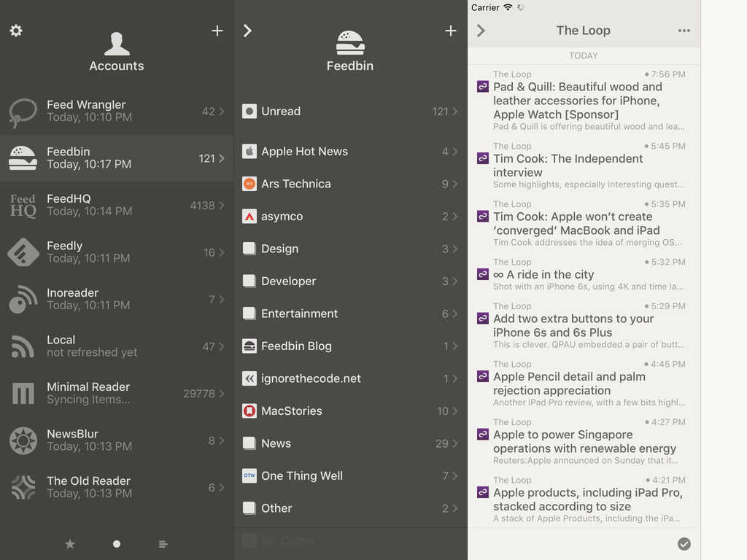The image size is (747, 560).
Task: Select the Feedbin burger account icon
Action: (23, 158)
